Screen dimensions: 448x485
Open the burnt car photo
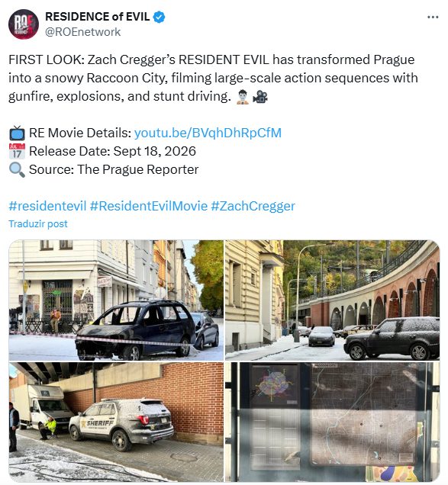(x=116, y=300)
